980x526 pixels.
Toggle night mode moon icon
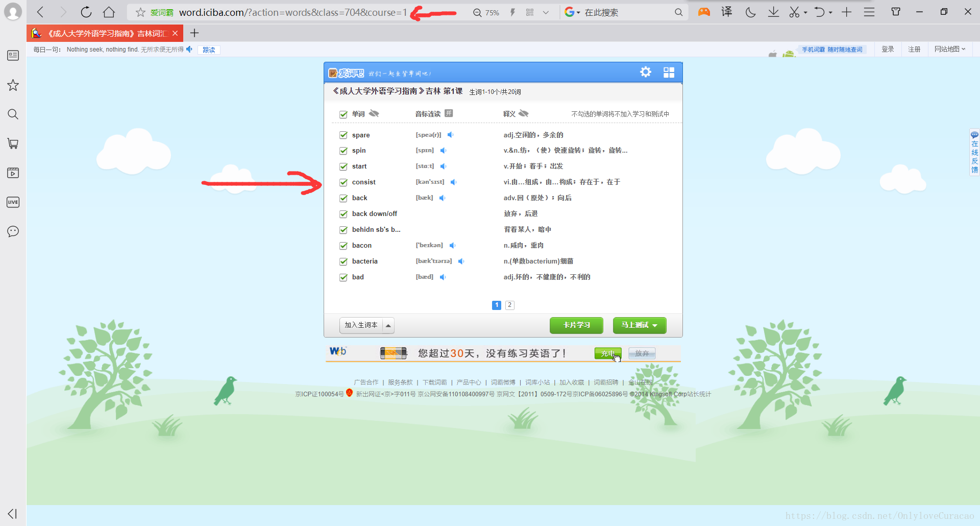click(750, 12)
